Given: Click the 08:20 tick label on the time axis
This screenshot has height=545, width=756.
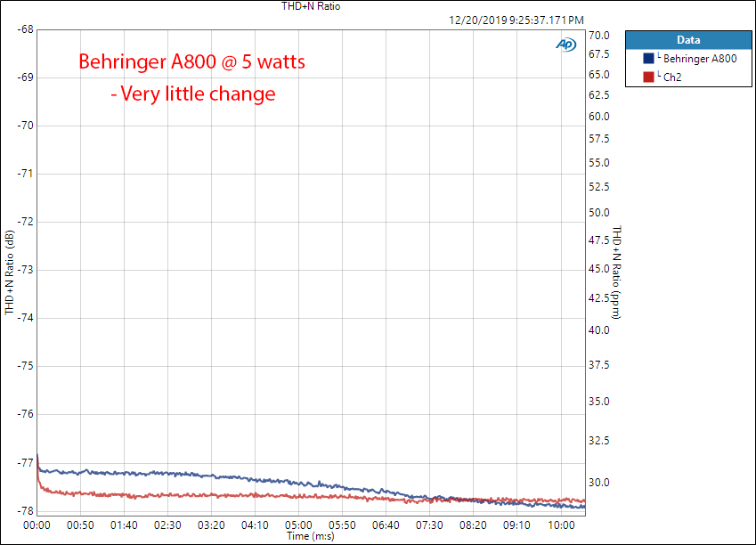Looking at the screenshot, I should tap(473, 525).
